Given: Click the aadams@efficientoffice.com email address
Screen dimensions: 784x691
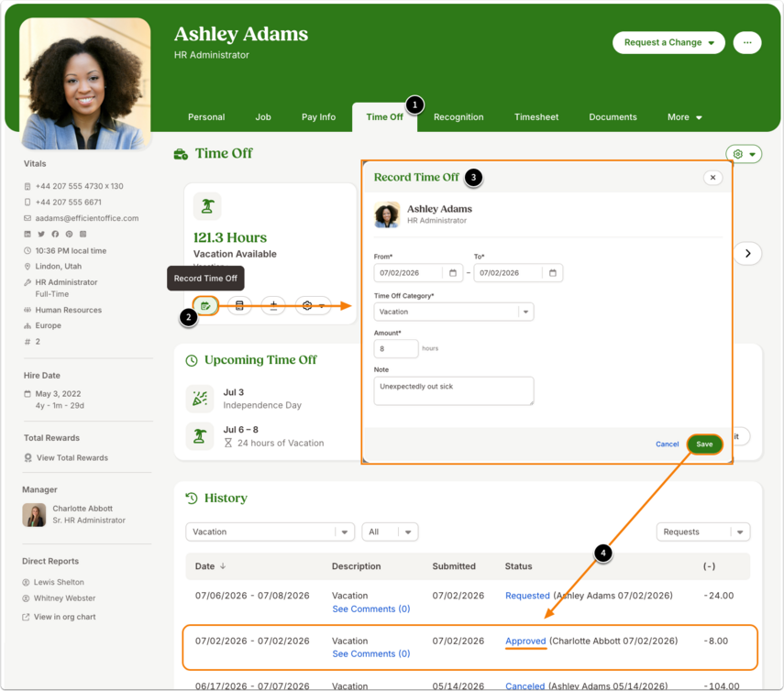Looking at the screenshot, I should (87, 218).
